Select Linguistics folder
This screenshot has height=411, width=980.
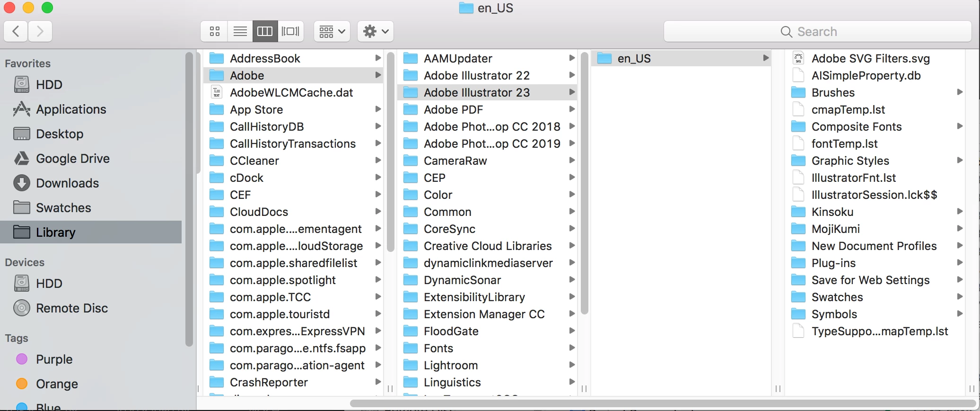487,382
